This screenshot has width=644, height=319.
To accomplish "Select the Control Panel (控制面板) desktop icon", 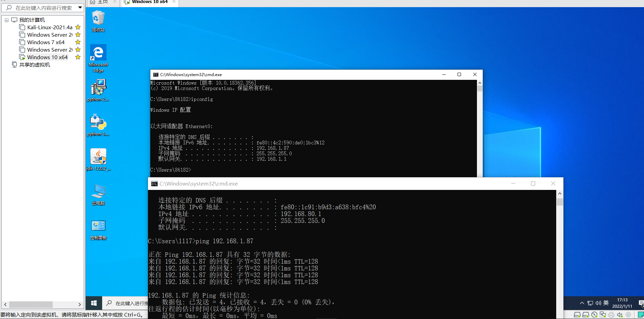I will click(98, 229).
